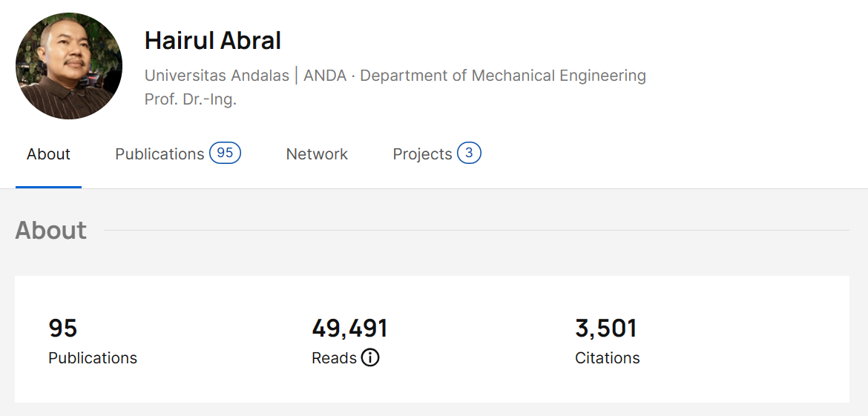868x416 pixels.
Task: Go to the Network tab
Action: (317, 154)
